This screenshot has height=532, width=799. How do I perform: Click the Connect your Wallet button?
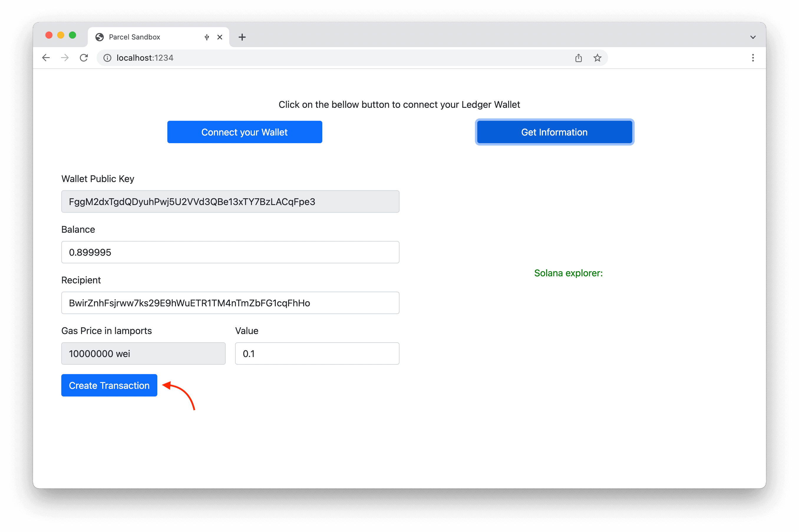(x=245, y=132)
